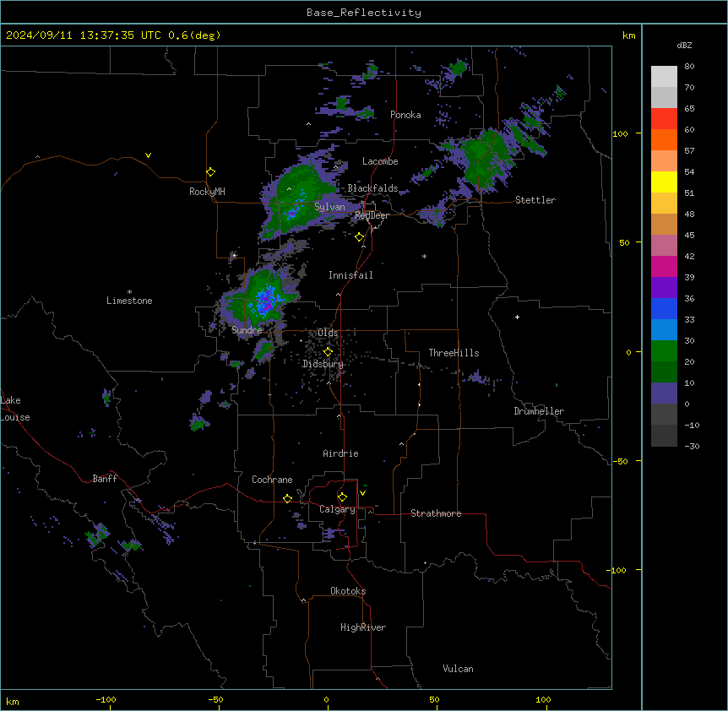Select the violet 36-39 dBZ legend swatch
The image size is (728, 711).
point(664,288)
